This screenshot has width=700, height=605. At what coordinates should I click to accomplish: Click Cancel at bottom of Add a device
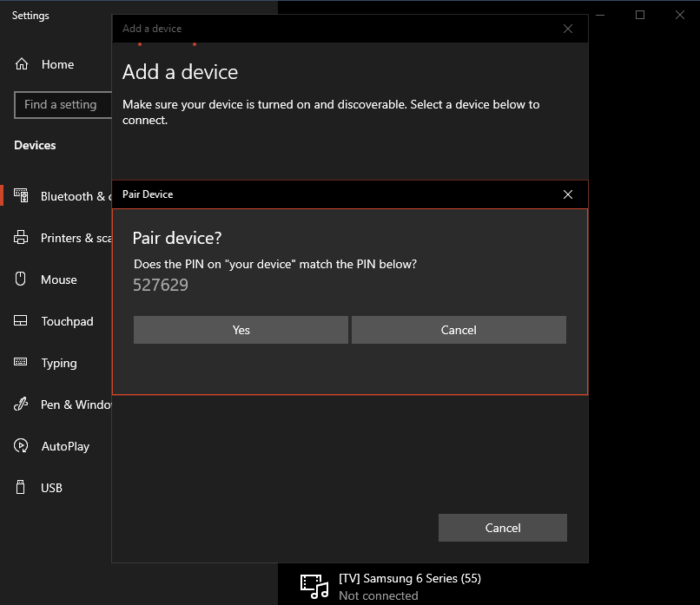pos(502,527)
